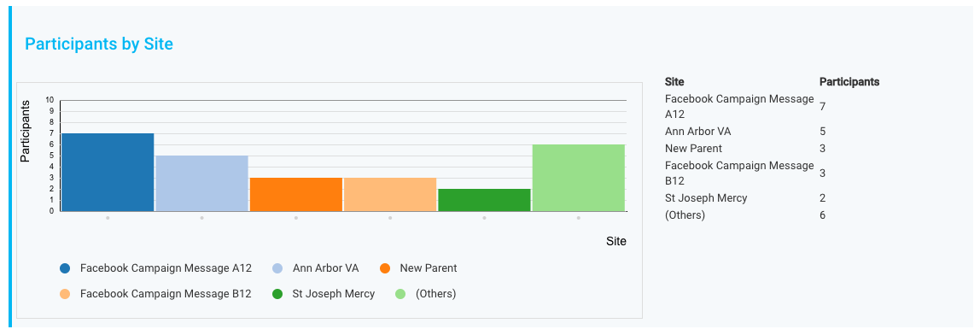Screen dimensions: 980x335
Task: Select the dark green St Joseph Mercy bar
Action: pyautogui.click(x=484, y=200)
